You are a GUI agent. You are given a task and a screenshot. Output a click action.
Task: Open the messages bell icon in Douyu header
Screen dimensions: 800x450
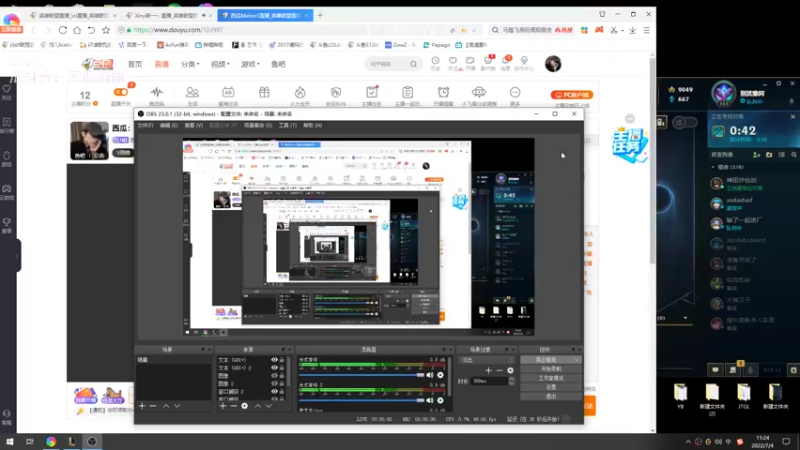point(506,61)
